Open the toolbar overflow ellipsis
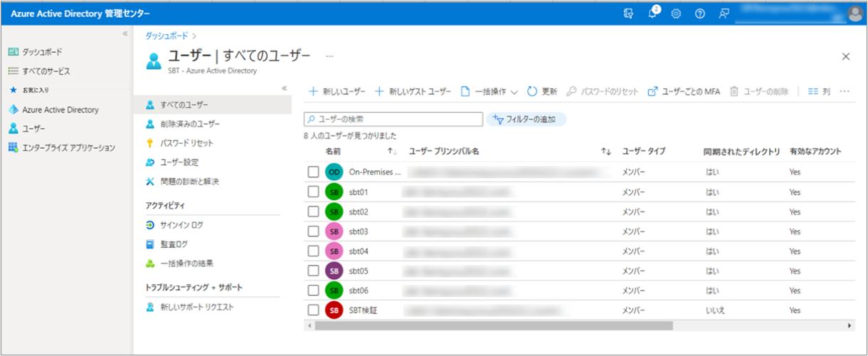 click(x=845, y=92)
